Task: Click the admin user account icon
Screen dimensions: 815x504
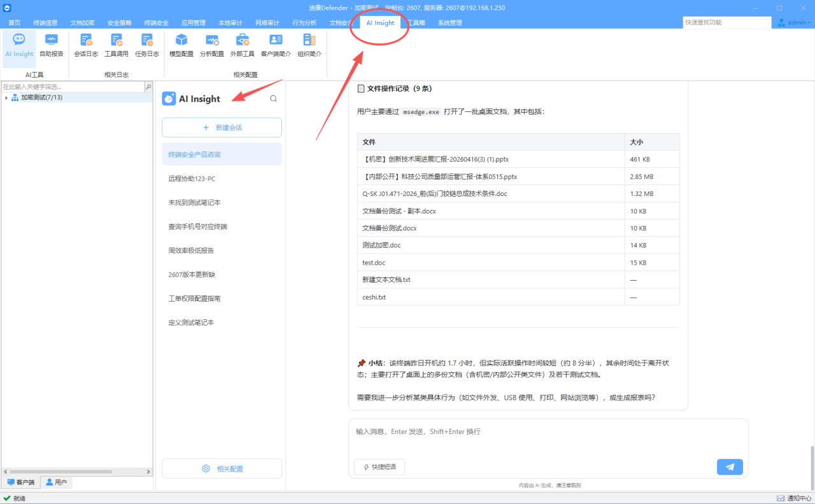Action: coord(781,22)
